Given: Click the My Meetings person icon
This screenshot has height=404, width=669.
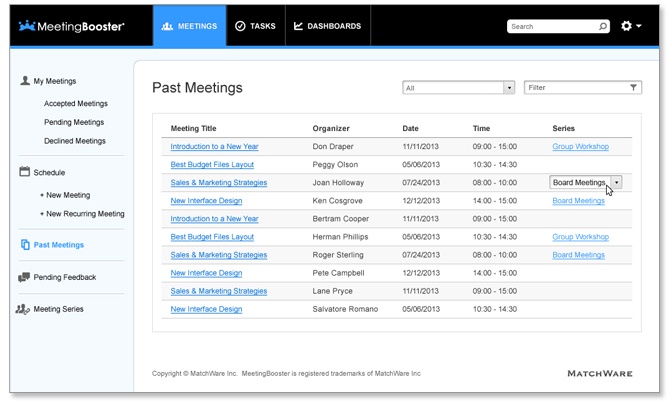Looking at the screenshot, I should click(x=25, y=81).
